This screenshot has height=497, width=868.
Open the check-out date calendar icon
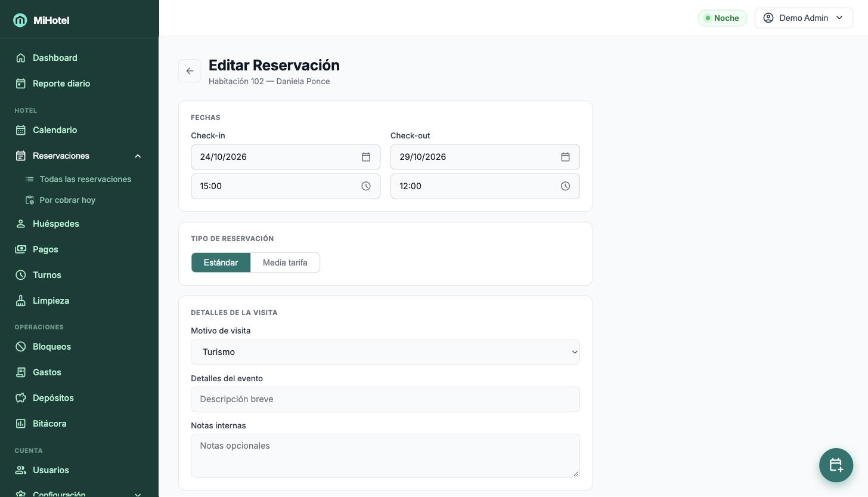point(565,157)
